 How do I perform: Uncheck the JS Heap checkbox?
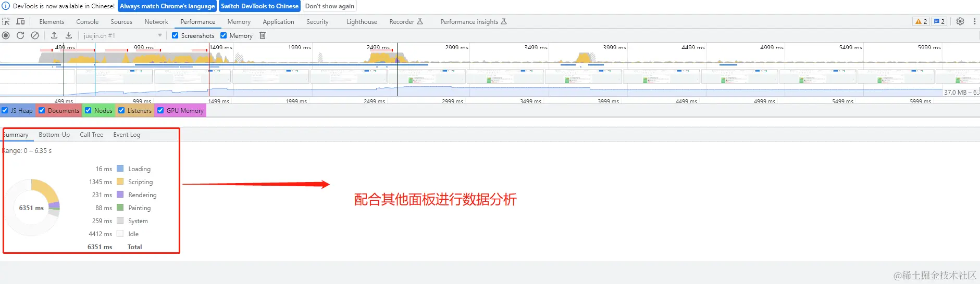pyautogui.click(x=5, y=110)
